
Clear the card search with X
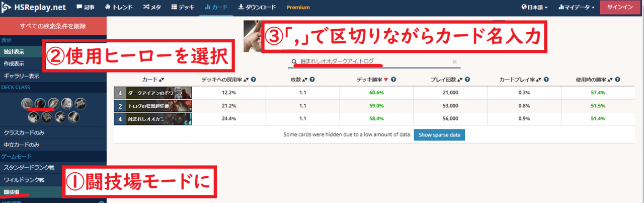click(454, 61)
